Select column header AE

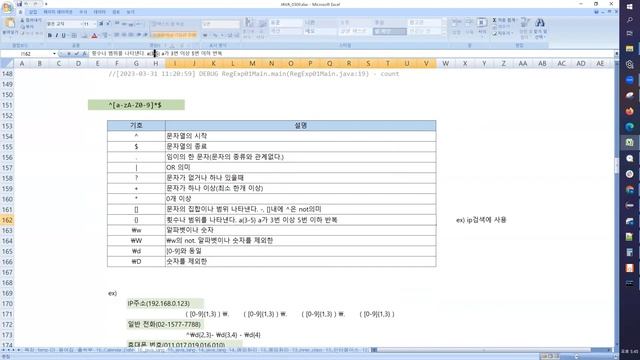click(x=600, y=63)
